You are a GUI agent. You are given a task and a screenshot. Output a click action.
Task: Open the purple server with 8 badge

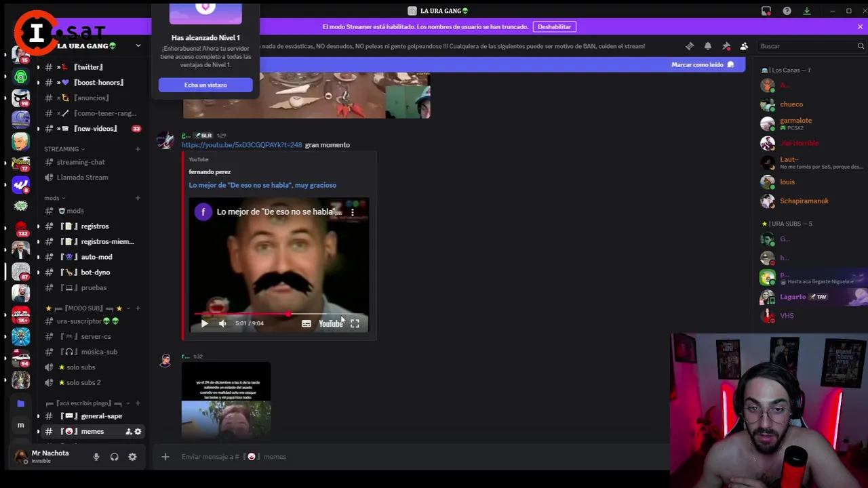point(20,184)
